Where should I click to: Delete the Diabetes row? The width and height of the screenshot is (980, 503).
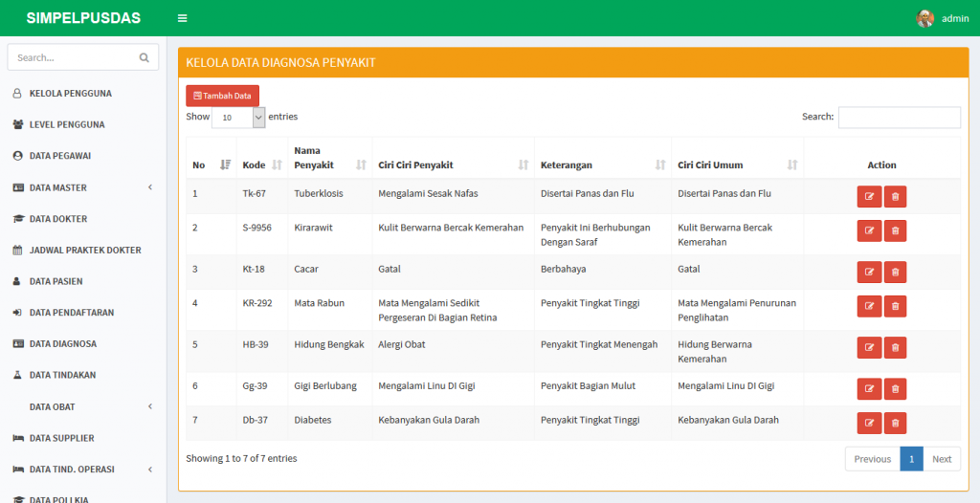pyautogui.click(x=895, y=423)
